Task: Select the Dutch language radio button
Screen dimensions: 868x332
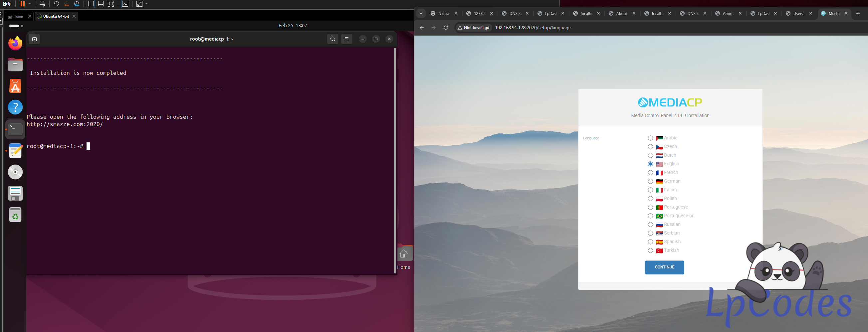Action: coord(650,156)
